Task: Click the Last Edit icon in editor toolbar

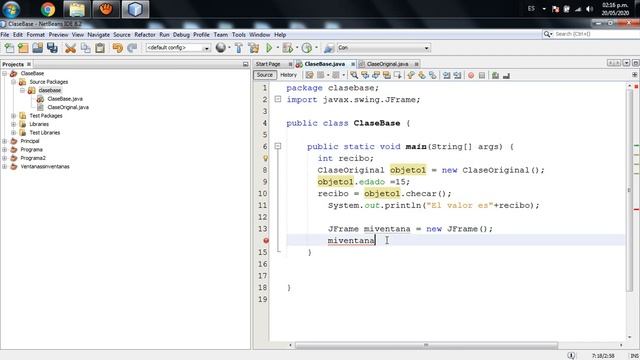Action: tap(309, 75)
